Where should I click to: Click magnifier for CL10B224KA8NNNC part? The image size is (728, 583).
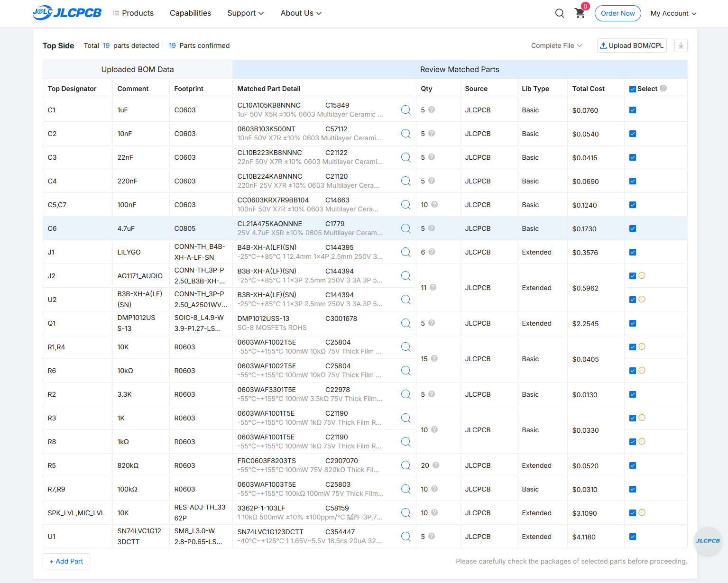(406, 181)
